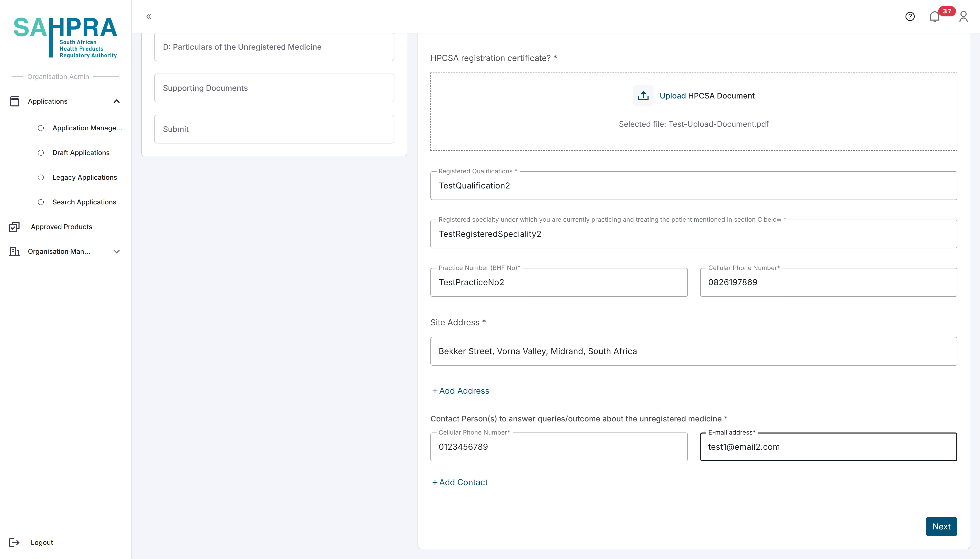Click the Add Contact link
Image resolution: width=980 pixels, height=559 pixels.
[459, 482]
